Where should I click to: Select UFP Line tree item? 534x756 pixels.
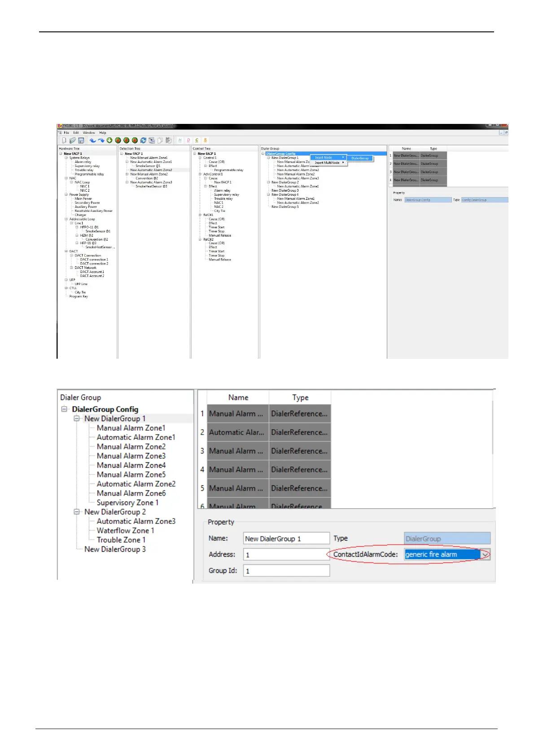81,284
